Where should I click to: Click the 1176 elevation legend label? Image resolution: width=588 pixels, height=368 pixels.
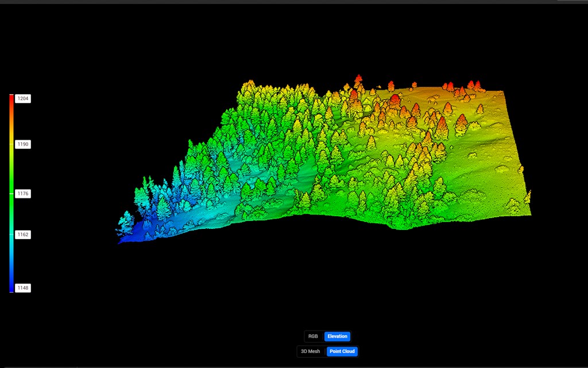pyautogui.click(x=23, y=194)
